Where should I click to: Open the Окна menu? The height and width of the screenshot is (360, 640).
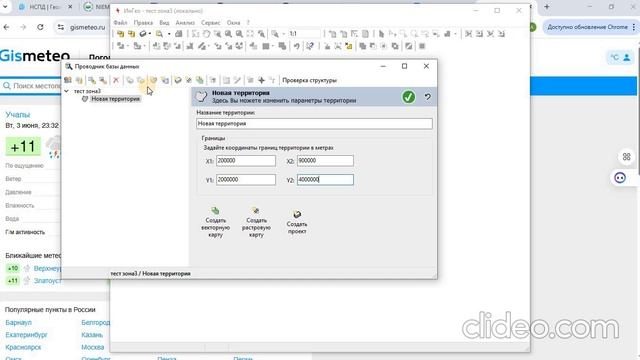[x=233, y=23]
